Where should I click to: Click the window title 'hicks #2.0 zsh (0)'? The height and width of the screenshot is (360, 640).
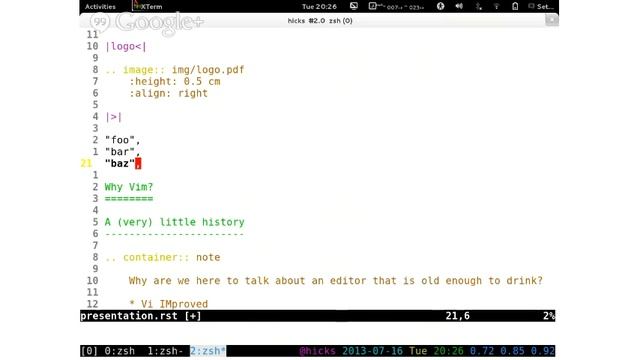(x=320, y=21)
